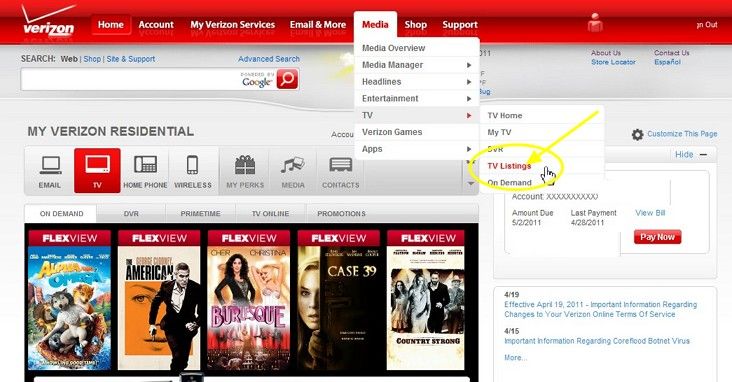Open the Home Phone icon
The height and width of the screenshot is (382, 732).
click(x=145, y=171)
